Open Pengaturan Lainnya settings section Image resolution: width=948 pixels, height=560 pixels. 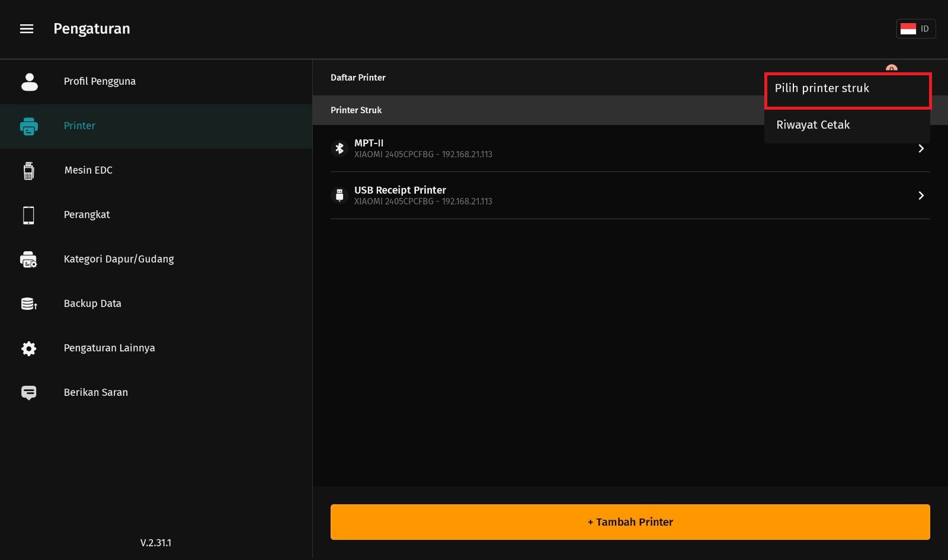coord(110,348)
